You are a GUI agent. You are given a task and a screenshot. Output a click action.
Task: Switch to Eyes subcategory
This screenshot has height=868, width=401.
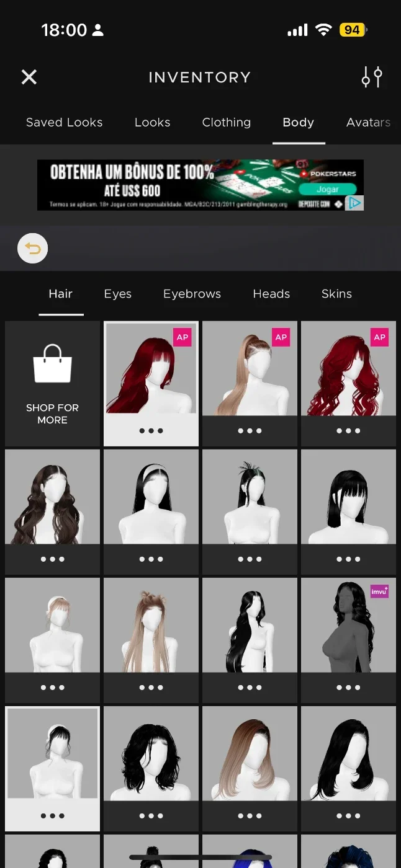[x=118, y=294]
